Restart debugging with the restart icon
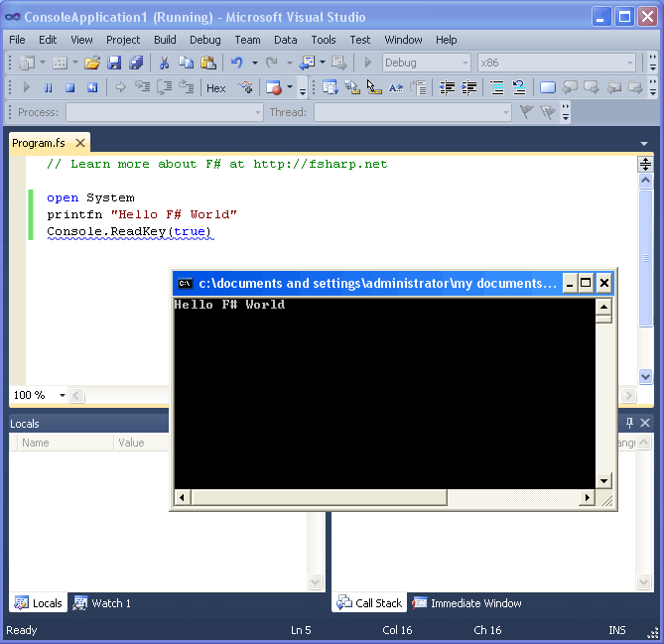This screenshot has width=664, height=644. pos(92,87)
